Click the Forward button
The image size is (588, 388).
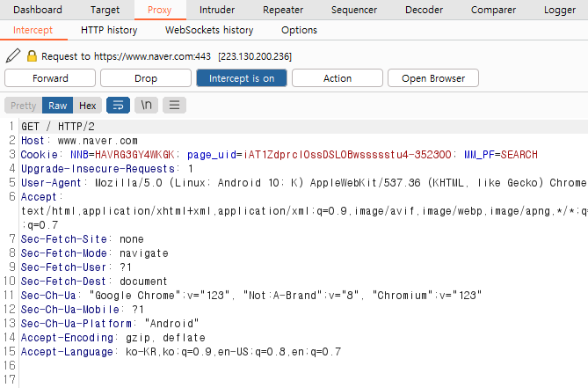pos(50,78)
